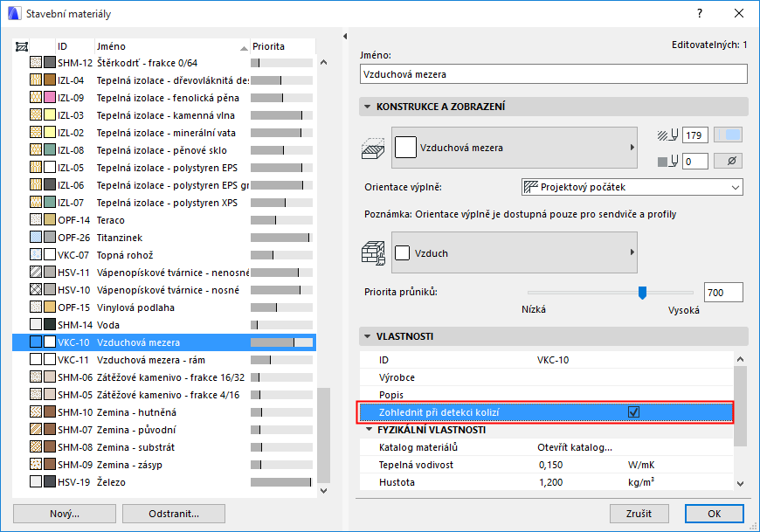Viewport: 760px width, 532px height.
Task: Click the dark swatch of Voda row
Action: point(50,325)
